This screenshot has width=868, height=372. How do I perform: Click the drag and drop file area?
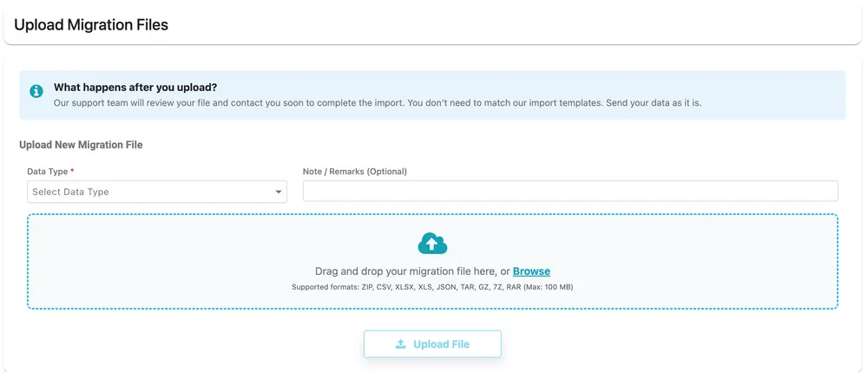point(432,262)
